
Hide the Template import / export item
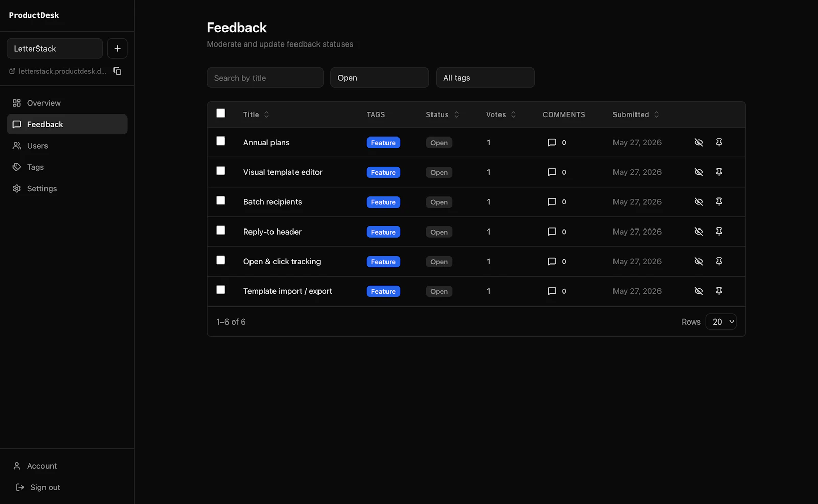tap(699, 291)
